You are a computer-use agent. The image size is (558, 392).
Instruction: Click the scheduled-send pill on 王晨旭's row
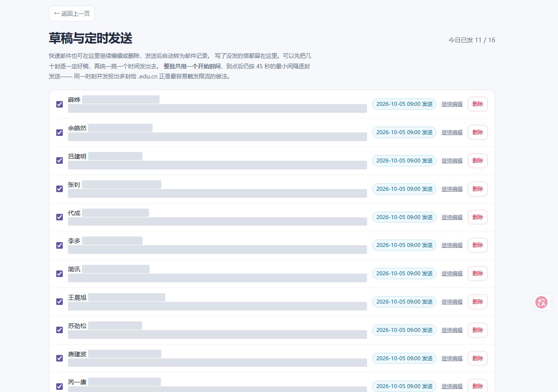tap(404, 302)
